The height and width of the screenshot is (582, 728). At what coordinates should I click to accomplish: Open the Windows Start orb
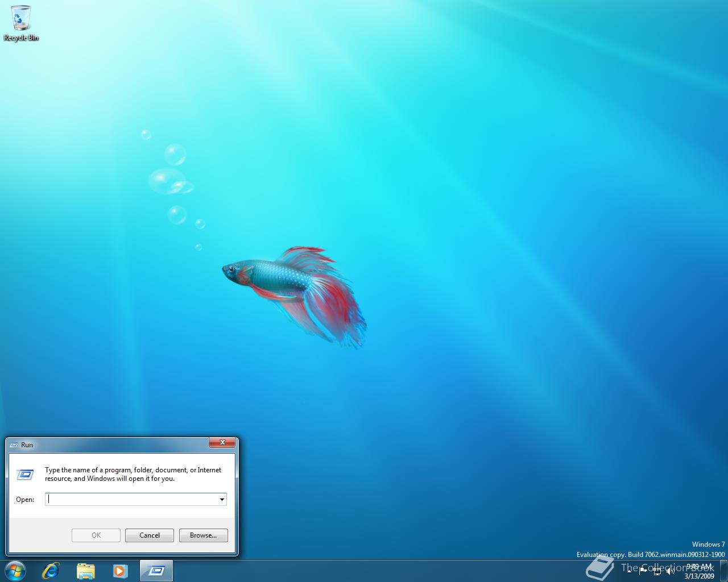click(15, 571)
